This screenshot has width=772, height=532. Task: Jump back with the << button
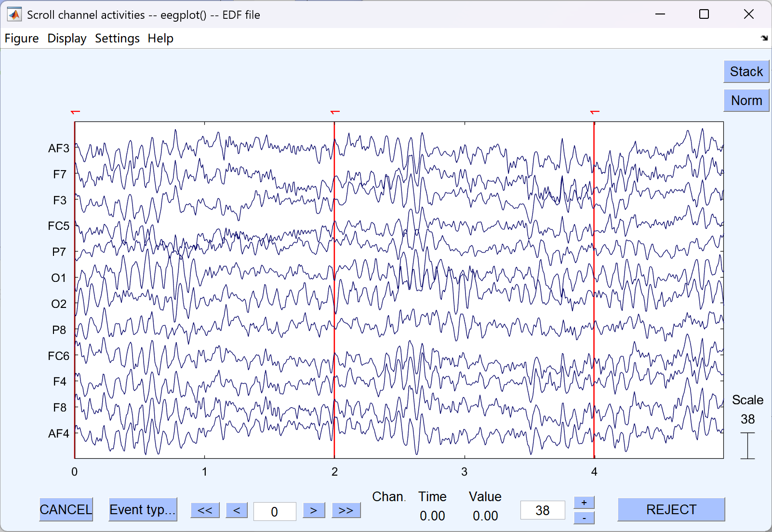pos(205,510)
